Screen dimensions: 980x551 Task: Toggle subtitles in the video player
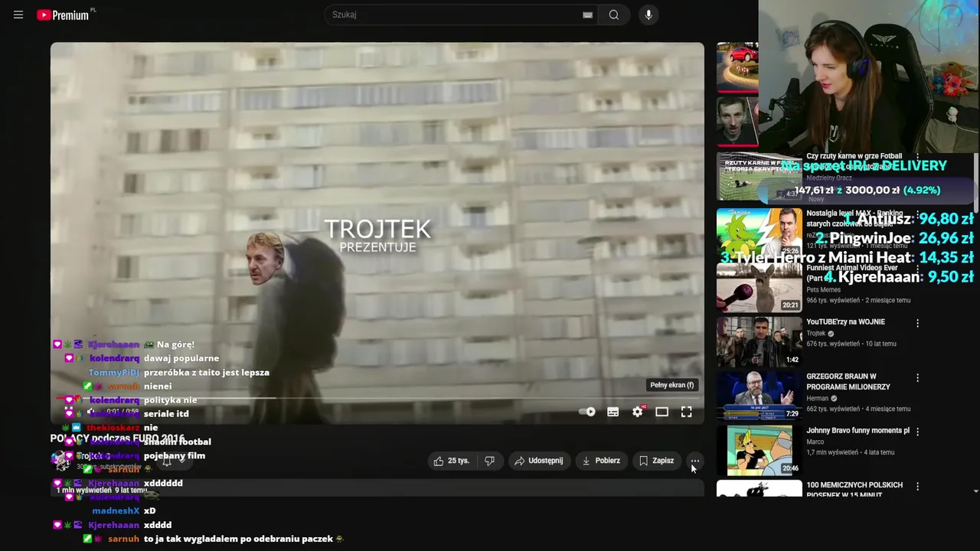pos(612,412)
